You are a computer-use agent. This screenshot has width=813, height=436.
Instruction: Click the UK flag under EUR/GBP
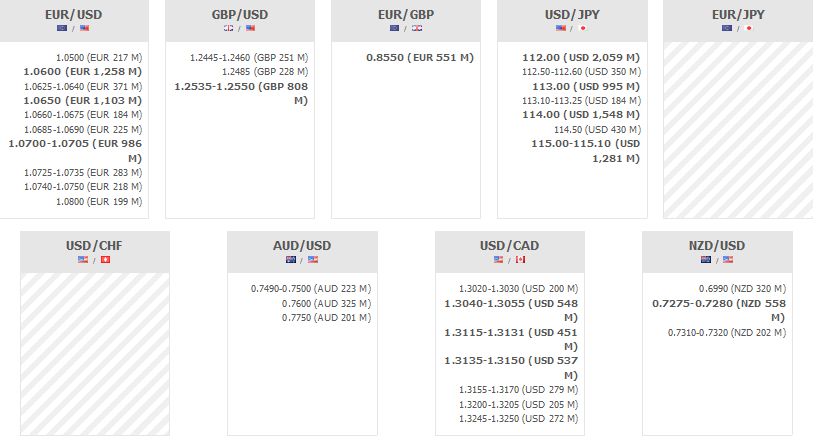point(417,28)
